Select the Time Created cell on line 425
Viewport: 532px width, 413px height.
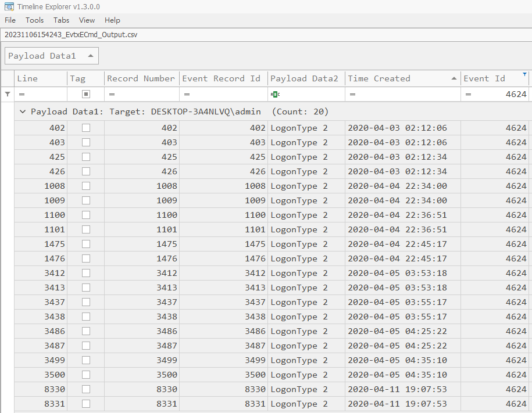403,157
